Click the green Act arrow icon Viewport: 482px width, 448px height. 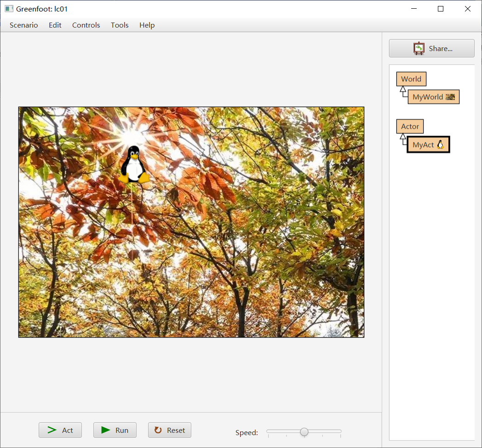pyautogui.click(x=52, y=430)
